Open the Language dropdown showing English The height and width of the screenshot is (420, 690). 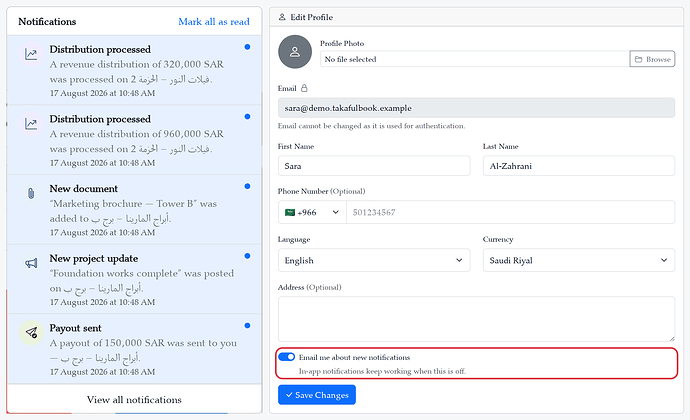tap(374, 260)
